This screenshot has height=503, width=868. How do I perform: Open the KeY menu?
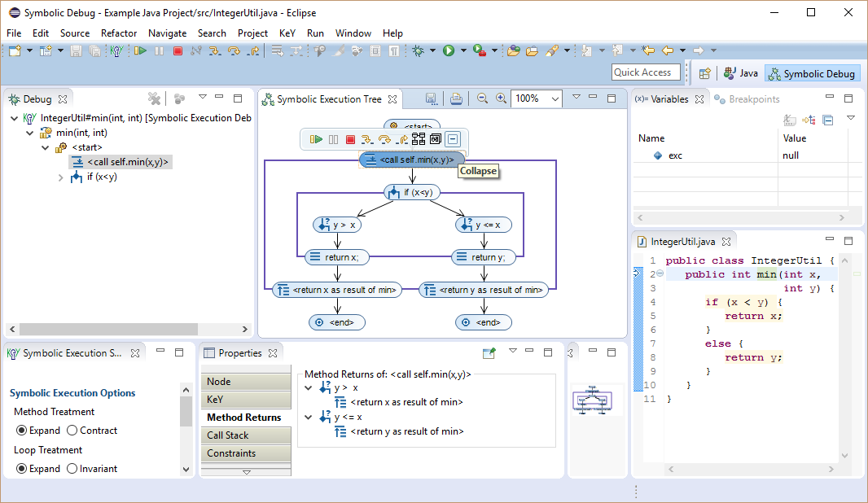point(287,33)
